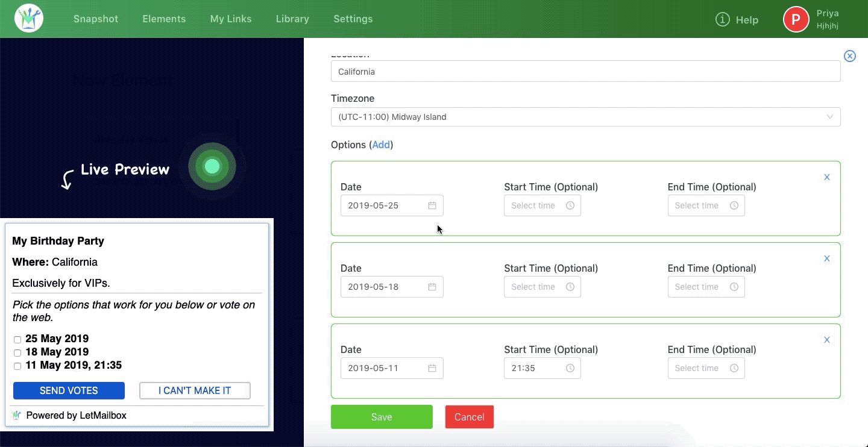This screenshot has width=868, height=447.
Task: Open calendar icon for 2019-05-18 date
Action: [x=432, y=287]
